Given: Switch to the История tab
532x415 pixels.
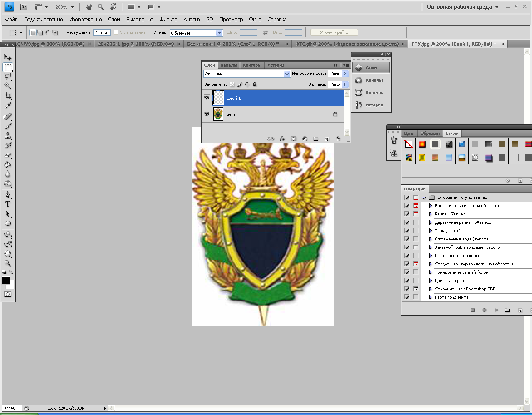Looking at the screenshot, I should pos(276,65).
